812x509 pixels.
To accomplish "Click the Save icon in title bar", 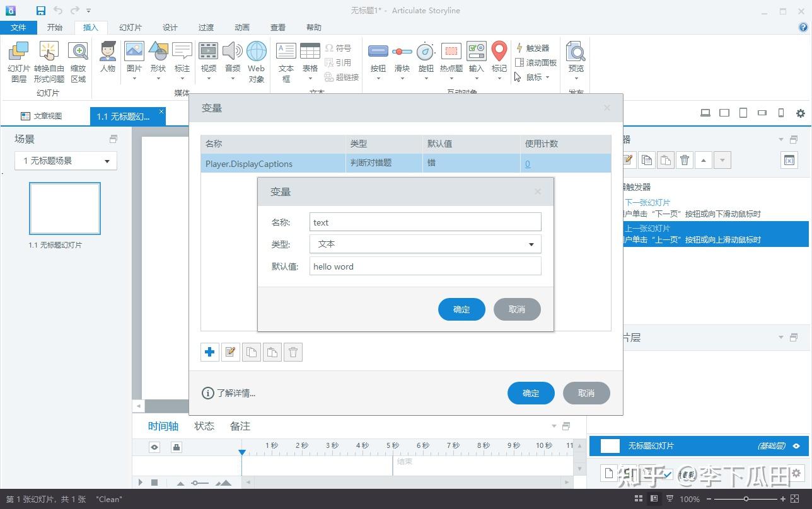I will click(41, 10).
